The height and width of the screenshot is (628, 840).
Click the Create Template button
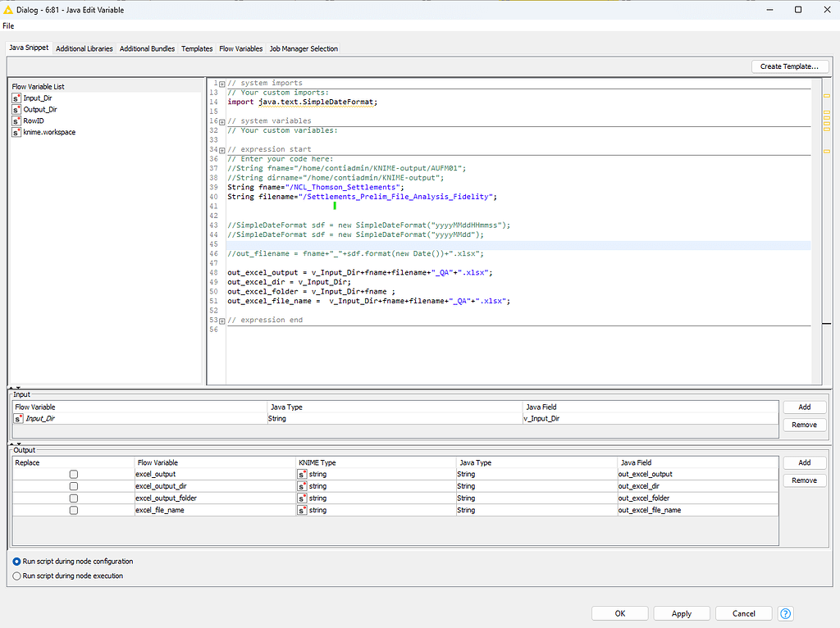click(790, 66)
